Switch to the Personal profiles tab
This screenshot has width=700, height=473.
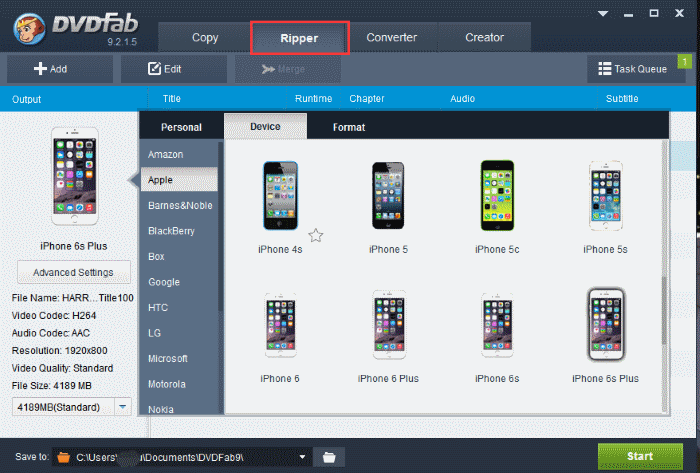click(181, 127)
